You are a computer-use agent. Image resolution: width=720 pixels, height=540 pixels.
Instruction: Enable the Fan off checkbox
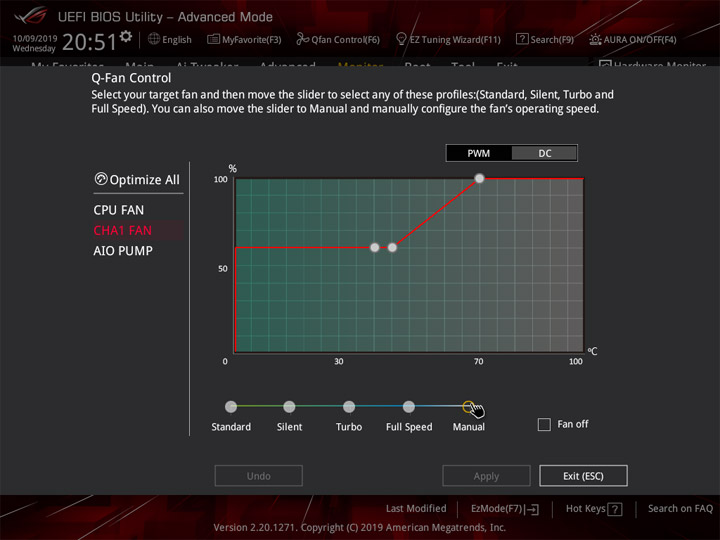tap(544, 424)
